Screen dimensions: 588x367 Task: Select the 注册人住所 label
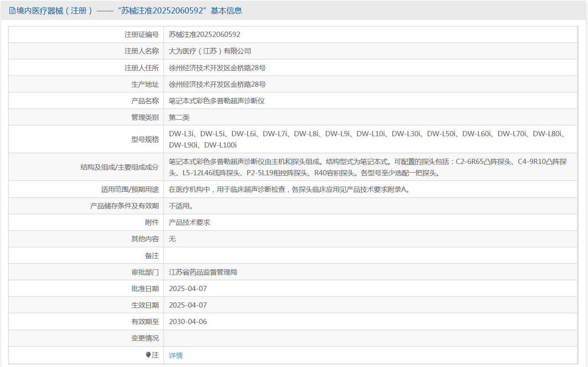click(141, 68)
